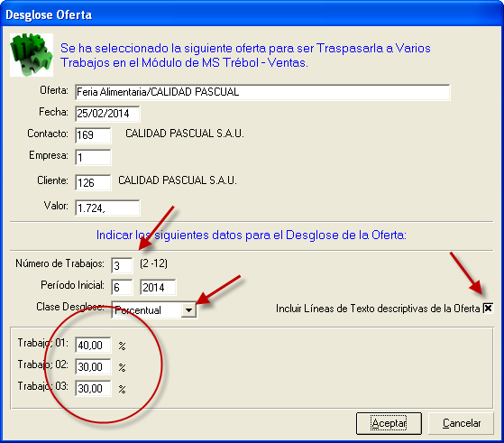Click the Incluir Líneas de Texto label

point(378,309)
